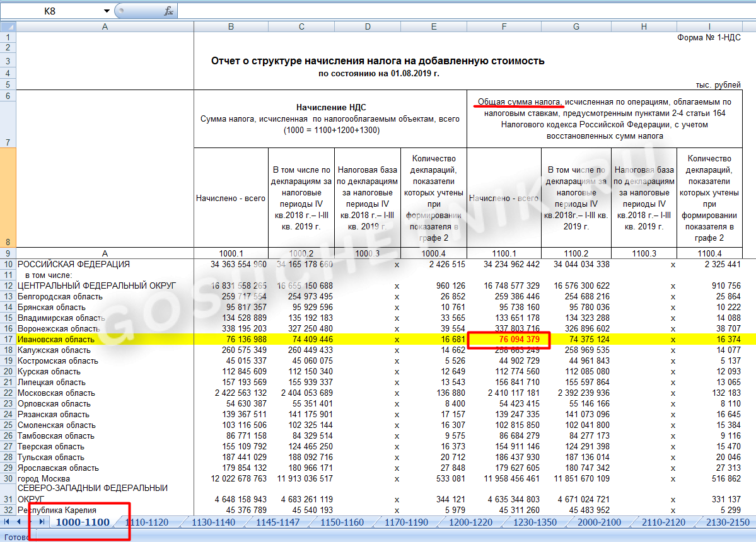Expand the Name Box dropdown arrow
The height and width of the screenshot is (542, 756).
(x=105, y=11)
